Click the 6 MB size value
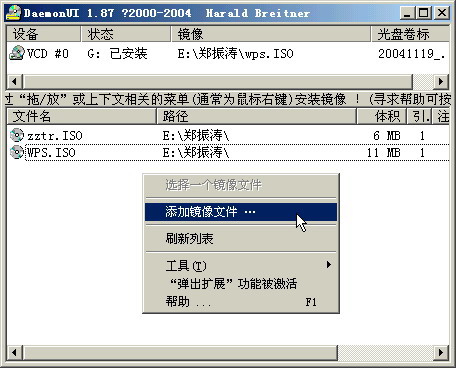This screenshot has width=456, height=368. (x=387, y=136)
